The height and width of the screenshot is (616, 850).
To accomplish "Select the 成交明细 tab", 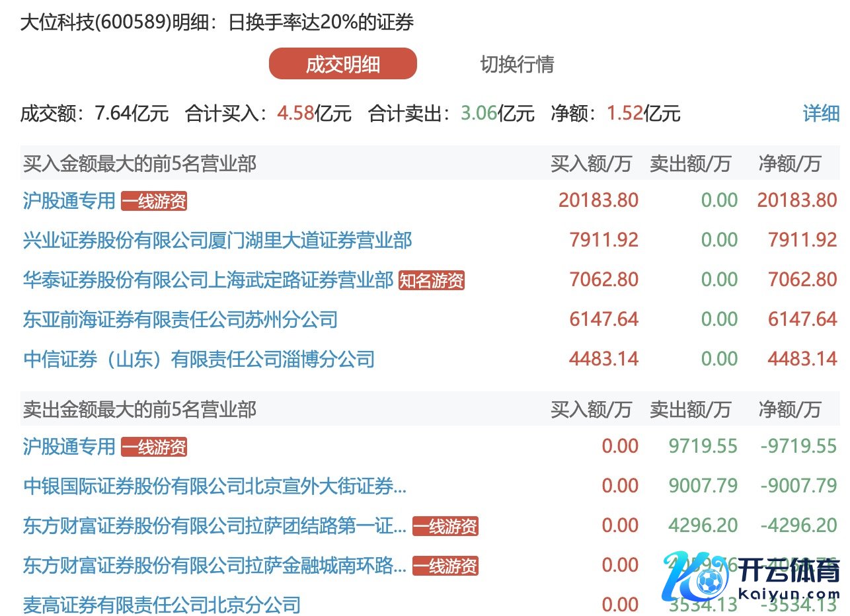I will (x=342, y=64).
